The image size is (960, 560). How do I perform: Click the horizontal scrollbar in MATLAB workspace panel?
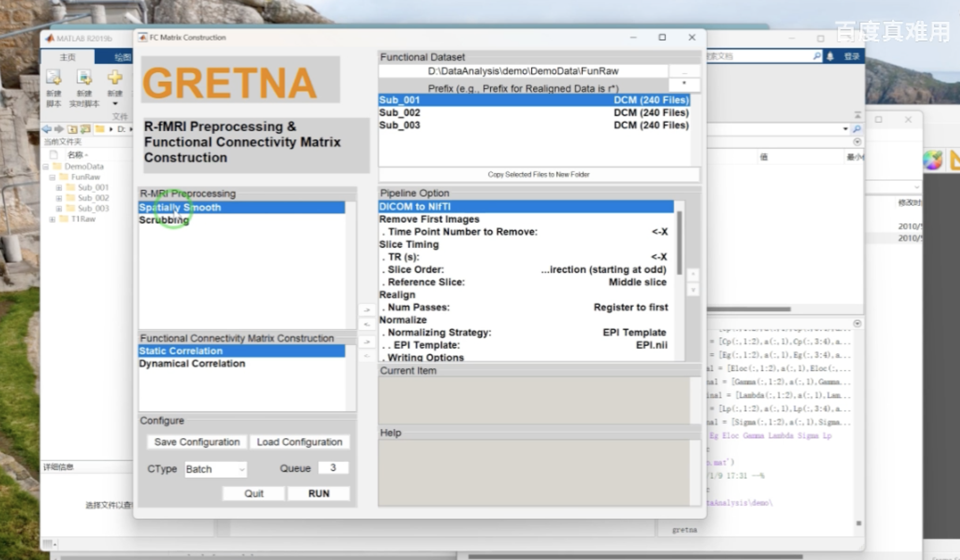(749, 309)
